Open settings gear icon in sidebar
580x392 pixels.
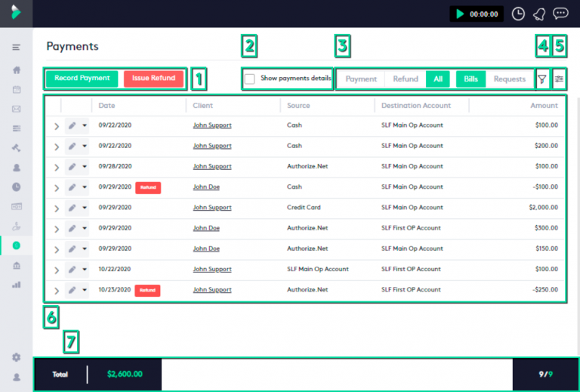click(x=17, y=357)
